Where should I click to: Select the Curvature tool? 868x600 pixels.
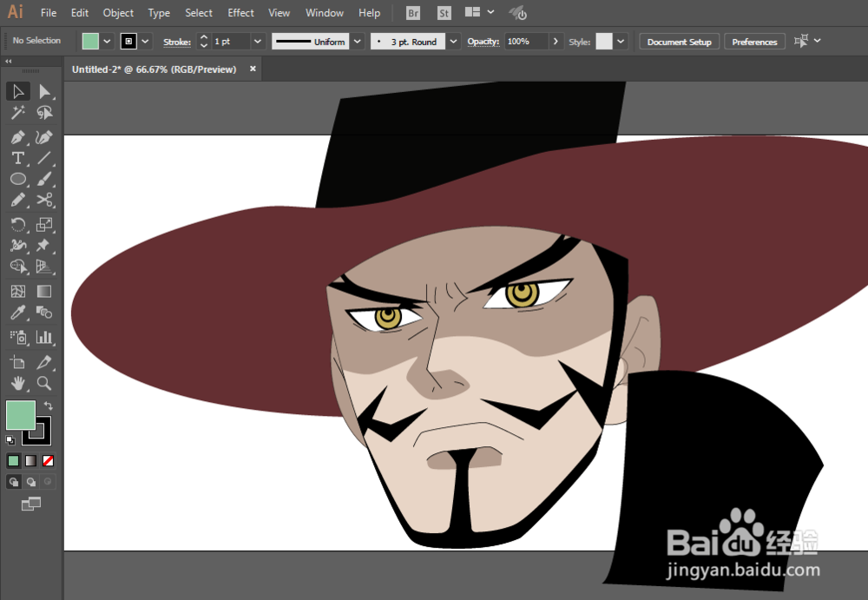tap(44, 137)
